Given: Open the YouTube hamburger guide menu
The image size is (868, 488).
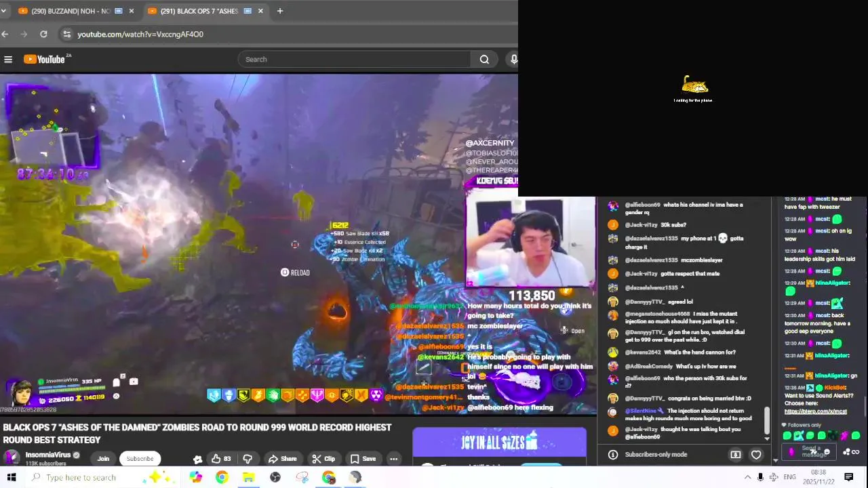Looking at the screenshot, I should coord(8,60).
